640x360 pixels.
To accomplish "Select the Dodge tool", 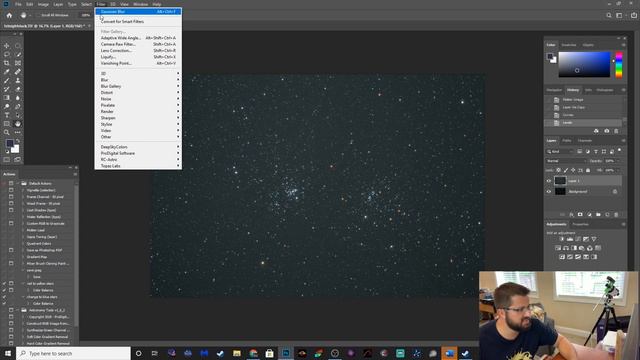I will click(7, 107).
